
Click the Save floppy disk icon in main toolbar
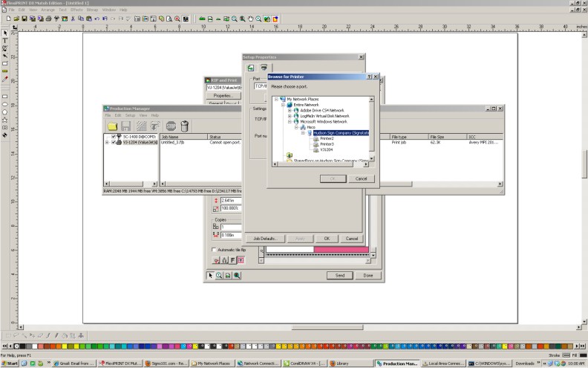tap(24, 19)
